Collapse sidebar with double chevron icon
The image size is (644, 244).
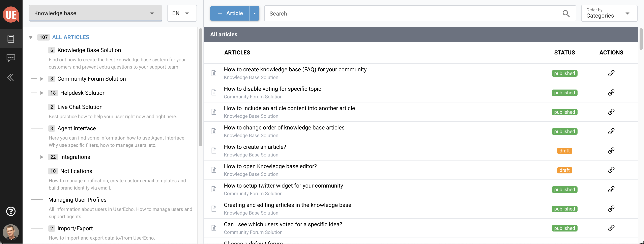click(10, 77)
